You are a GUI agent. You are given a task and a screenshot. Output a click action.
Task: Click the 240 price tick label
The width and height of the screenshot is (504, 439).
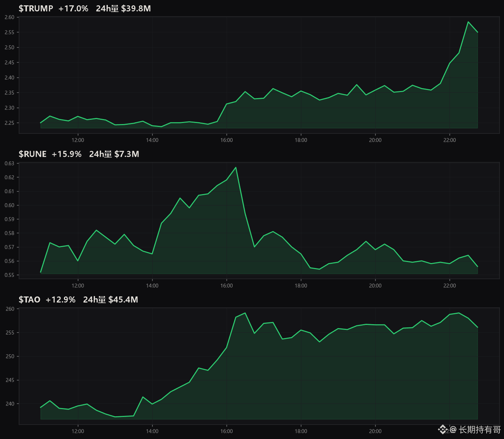[10, 404]
